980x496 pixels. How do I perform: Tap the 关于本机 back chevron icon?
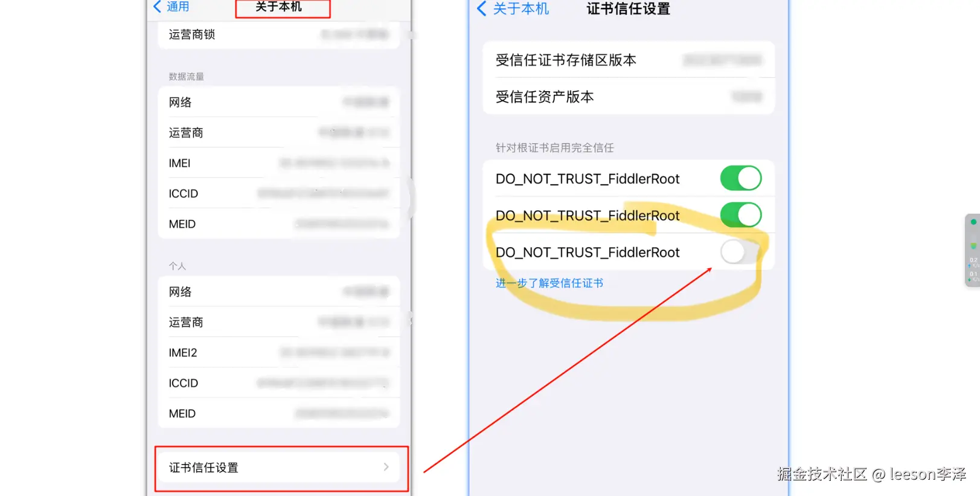click(481, 8)
